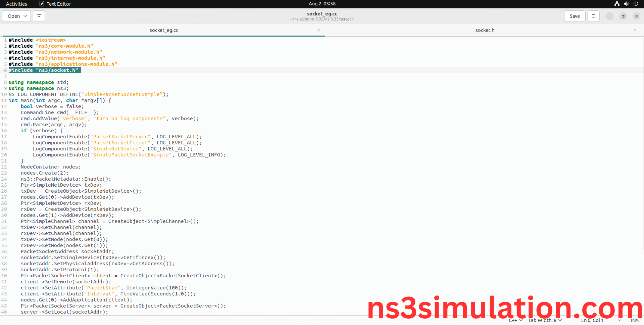The height and width of the screenshot is (325, 644).
Task: Open the clock showing Aug 2 03:58
Action: pos(322,4)
